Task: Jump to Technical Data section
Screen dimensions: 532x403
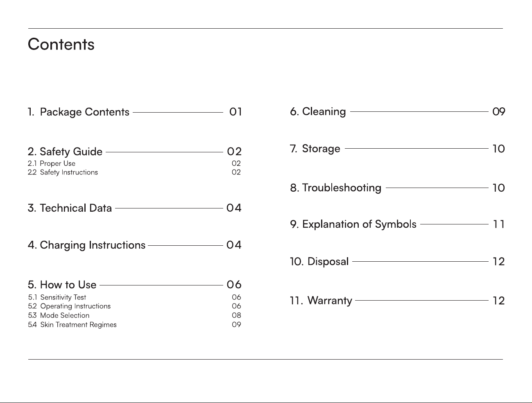Action: point(70,208)
